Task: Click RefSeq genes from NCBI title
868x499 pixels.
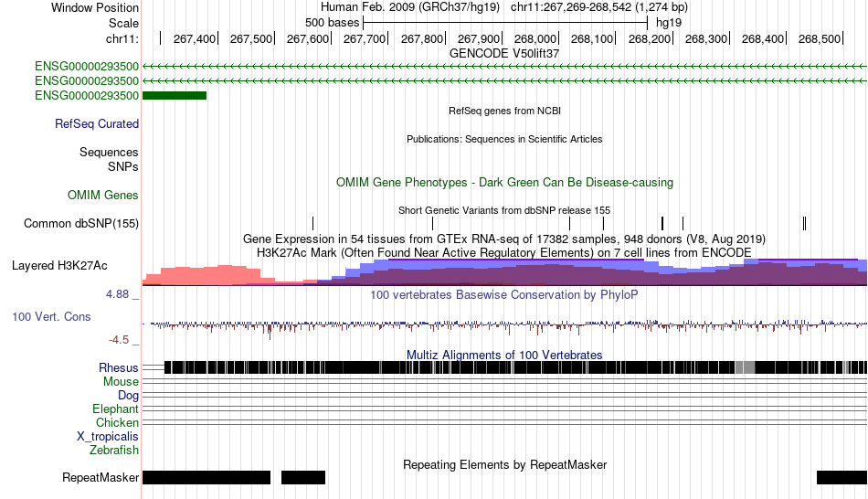Action: pyautogui.click(x=504, y=111)
